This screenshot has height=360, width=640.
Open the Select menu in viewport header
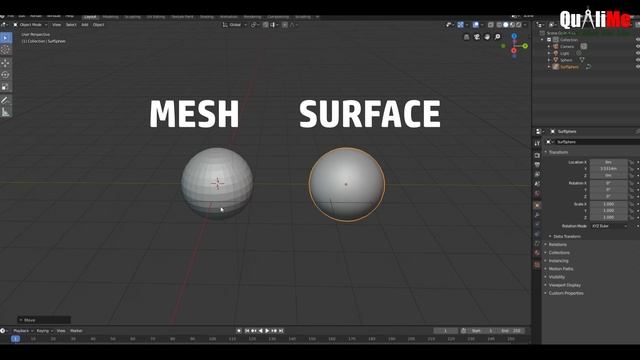[x=71, y=25]
